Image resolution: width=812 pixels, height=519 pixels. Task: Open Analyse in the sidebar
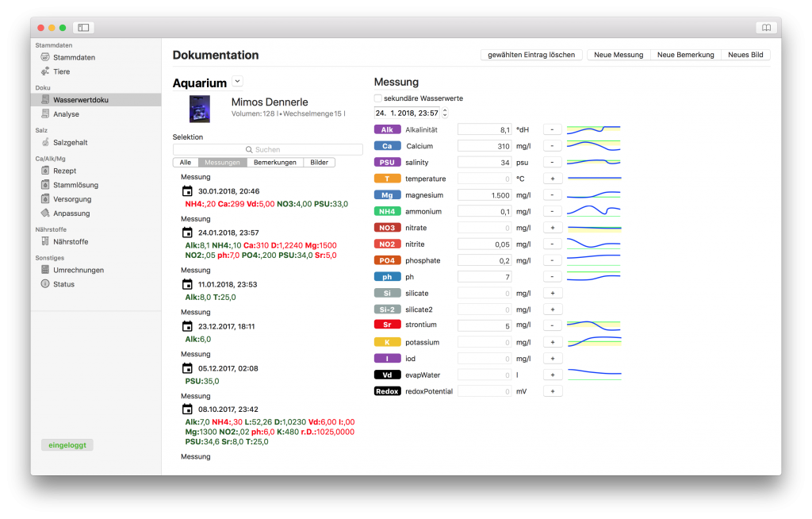pyautogui.click(x=66, y=114)
